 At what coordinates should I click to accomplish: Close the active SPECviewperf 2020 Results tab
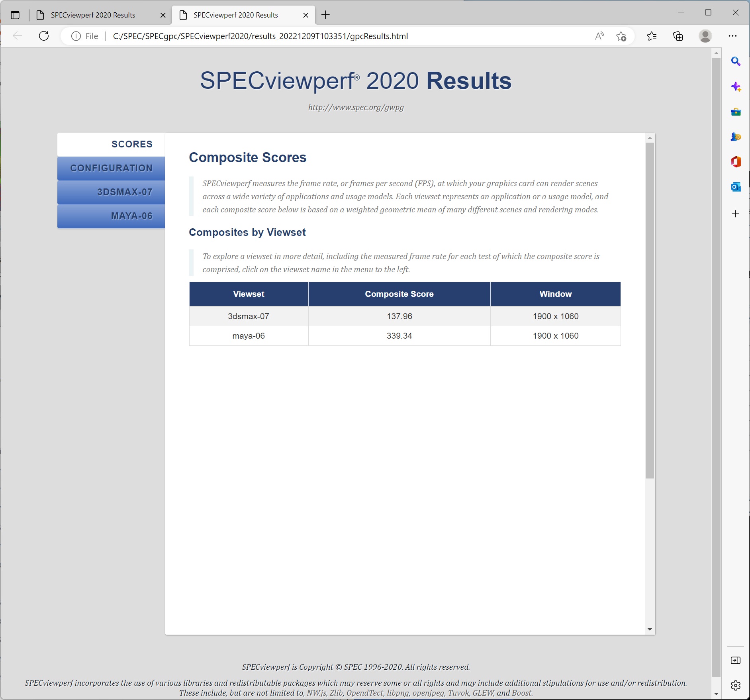tap(306, 15)
